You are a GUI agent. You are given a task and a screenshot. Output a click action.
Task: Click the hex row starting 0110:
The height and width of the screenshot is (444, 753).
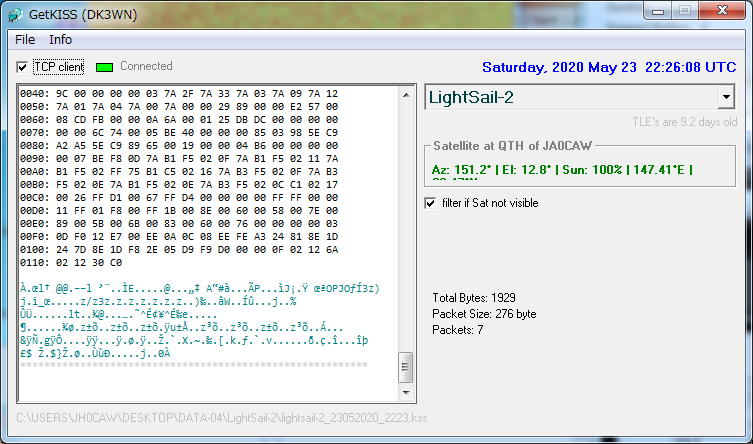pyautogui.click(x=71, y=263)
